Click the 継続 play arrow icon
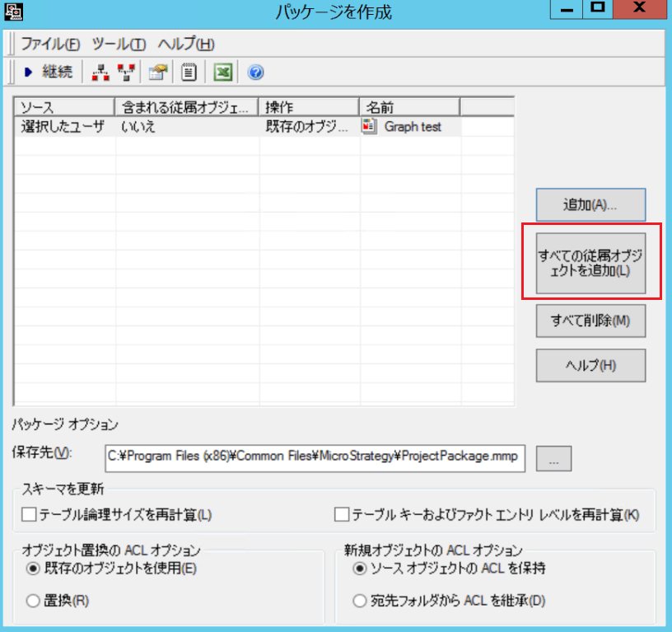Viewport: 672px width, 632px height. [x=28, y=72]
